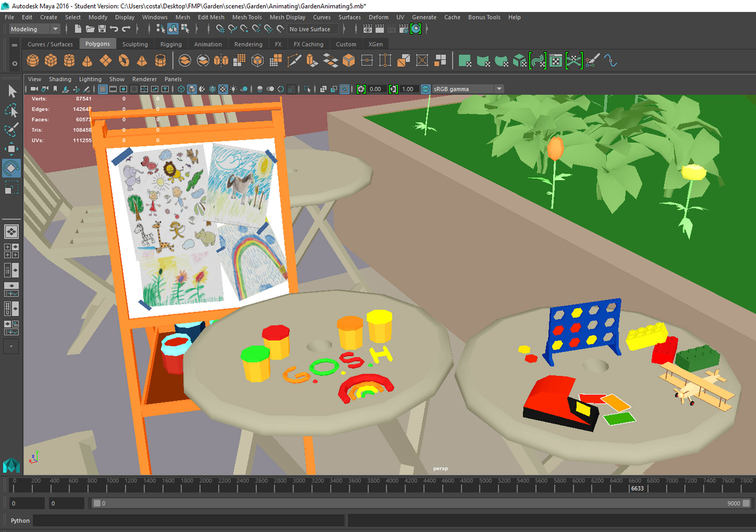756x532 pixels.
Task: Click the Save scene icon
Action: point(102,29)
